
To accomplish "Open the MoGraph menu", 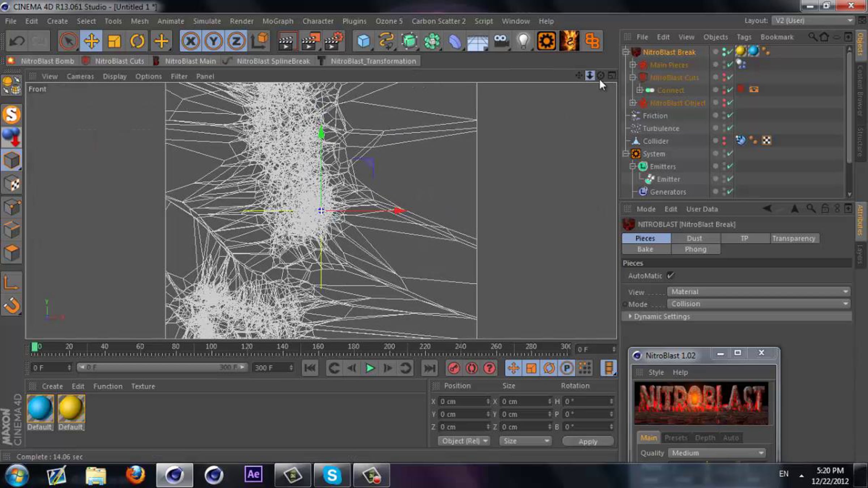I will tap(278, 21).
